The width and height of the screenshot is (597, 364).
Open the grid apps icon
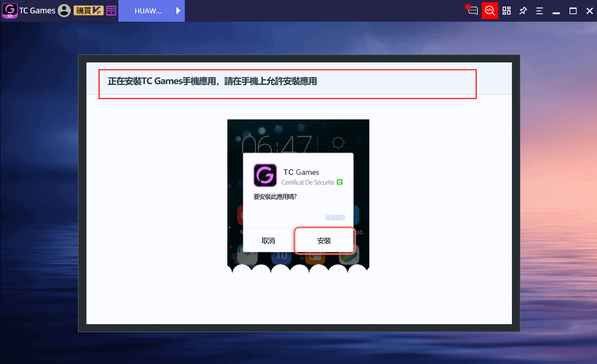(x=507, y=11)
